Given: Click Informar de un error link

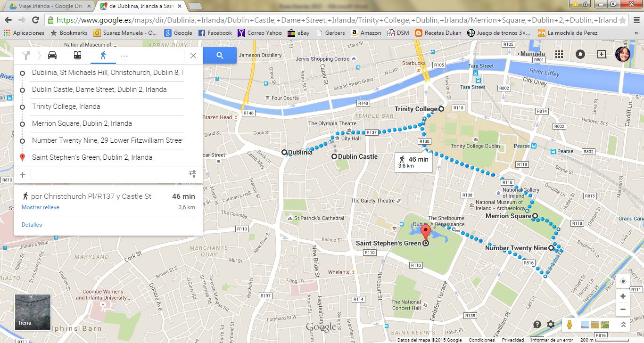Looking at the screenshot, I should tap(552, 340).
